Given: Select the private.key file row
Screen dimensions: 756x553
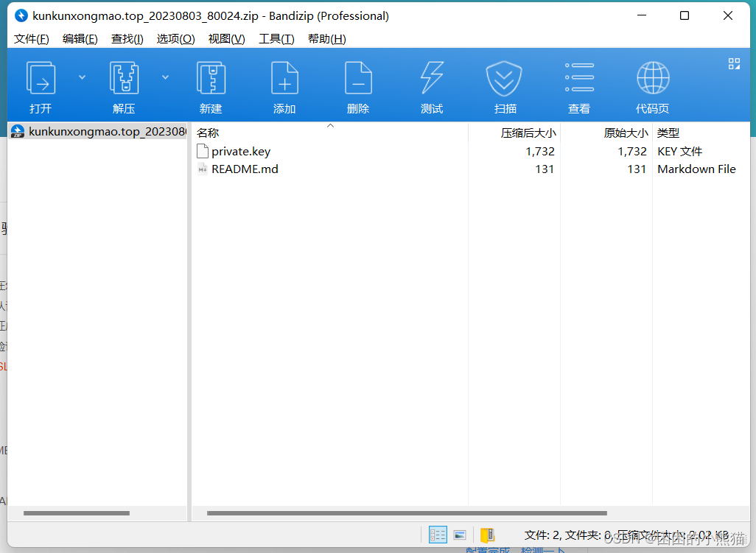Looking at the screenshot, I should pos(472,151).
